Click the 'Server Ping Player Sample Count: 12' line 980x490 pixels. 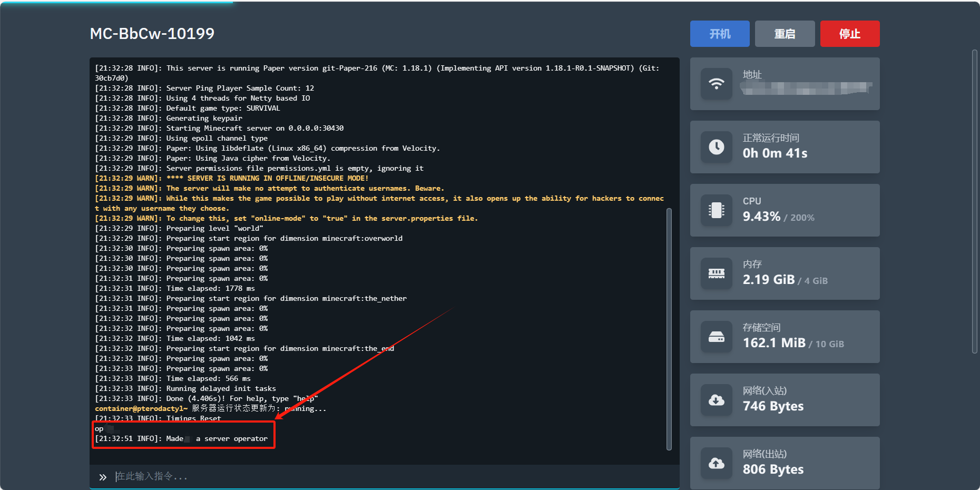point(204,88)
